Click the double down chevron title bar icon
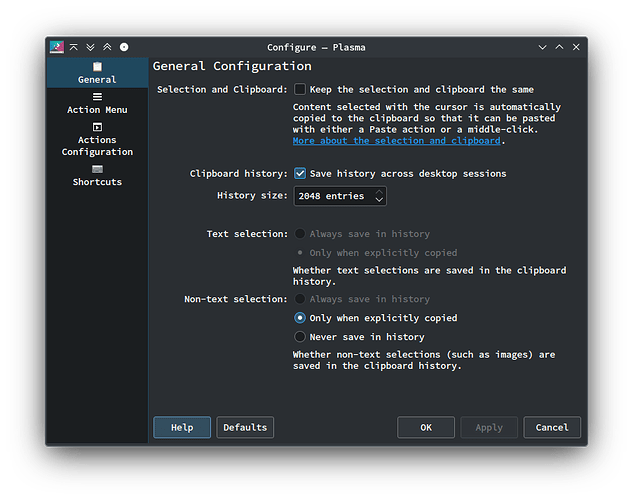Viewport: 633px width, 500px height. (x=90, y=47)
